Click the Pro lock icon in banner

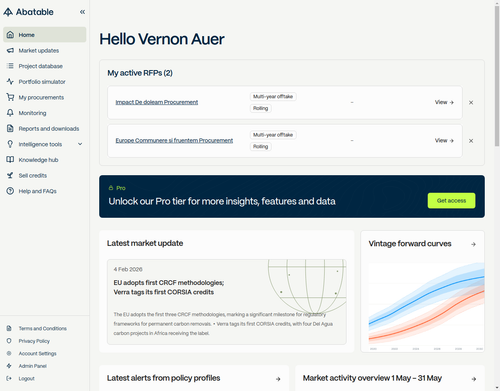(x=111, y=188)
